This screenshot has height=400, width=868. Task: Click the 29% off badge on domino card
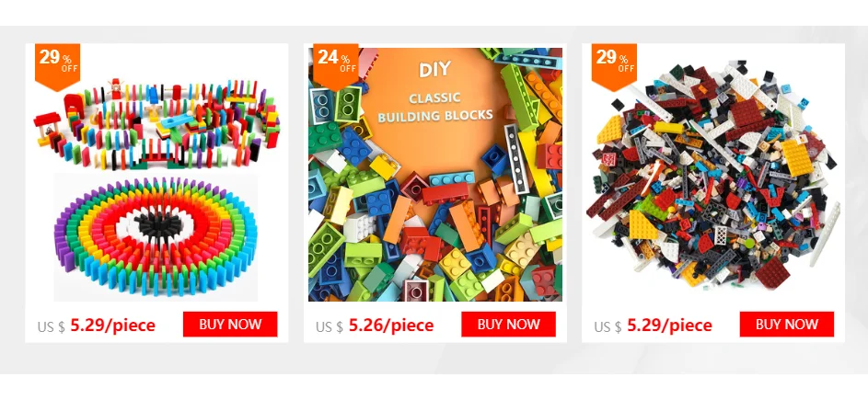58,66
